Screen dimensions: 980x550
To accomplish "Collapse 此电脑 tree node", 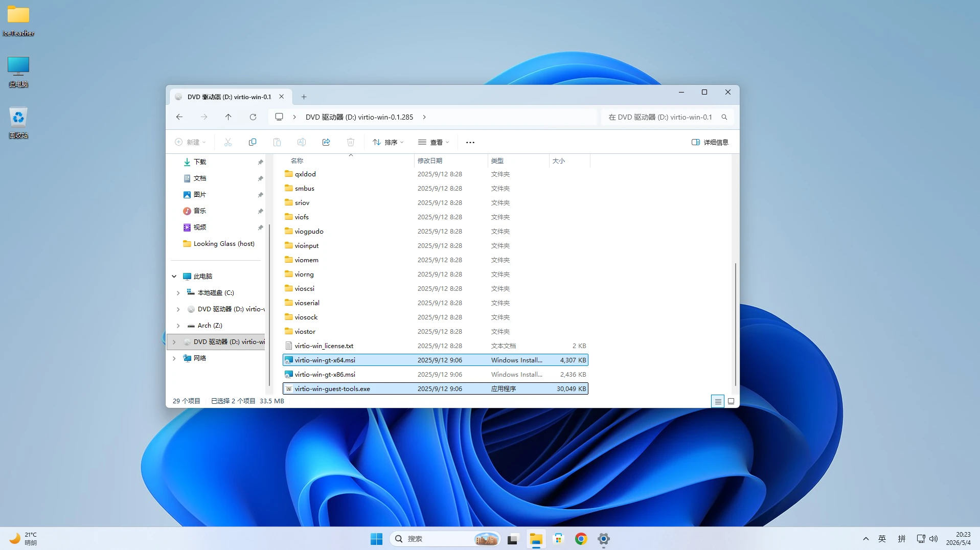I will [x=174, y=277].
